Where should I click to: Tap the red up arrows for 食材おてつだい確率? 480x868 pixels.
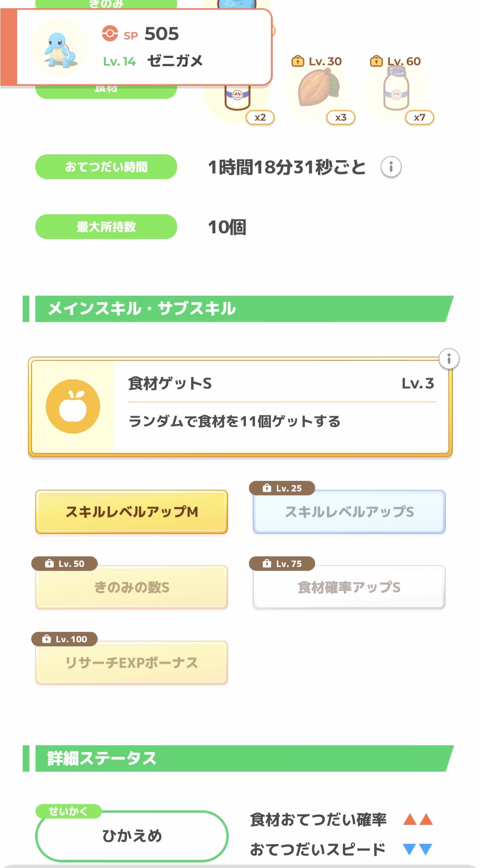418,819
